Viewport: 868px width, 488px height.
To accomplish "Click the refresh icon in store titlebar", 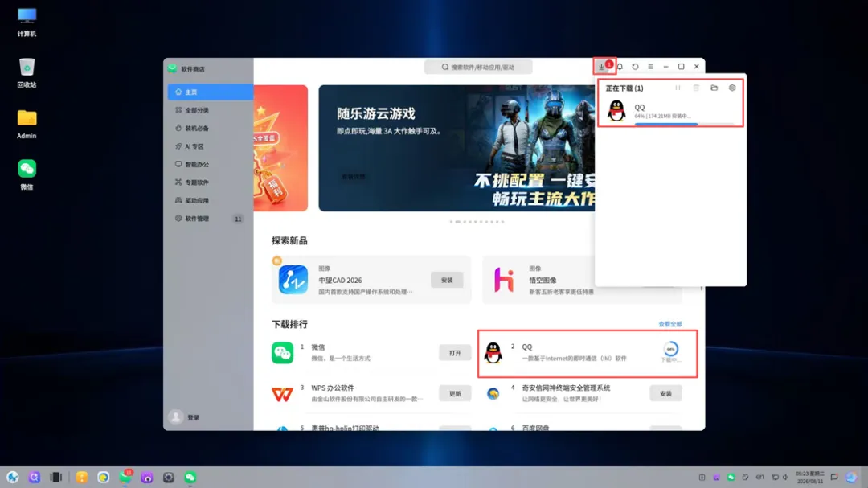I will (635, 67).
